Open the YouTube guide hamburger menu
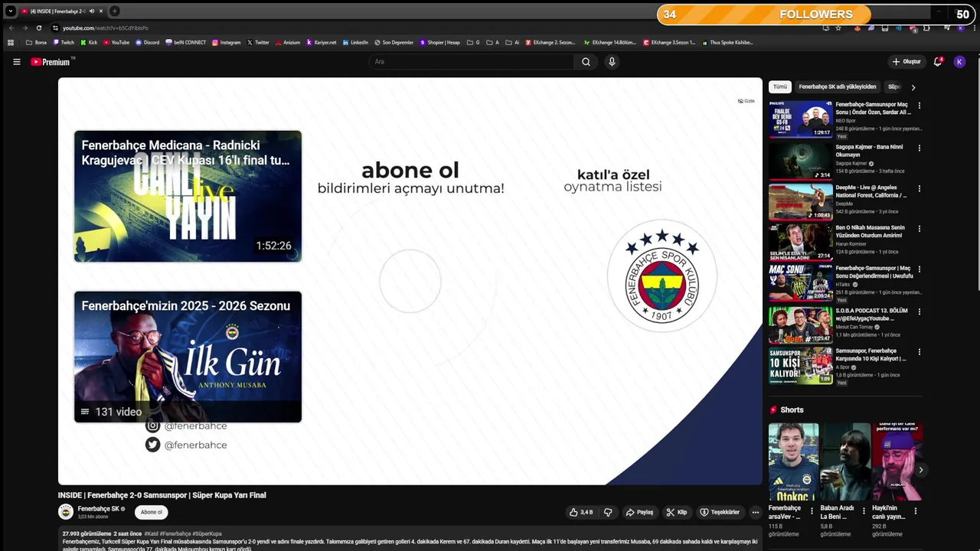Image resolution: width=980 pixels, height=551 pixels. 17,62
